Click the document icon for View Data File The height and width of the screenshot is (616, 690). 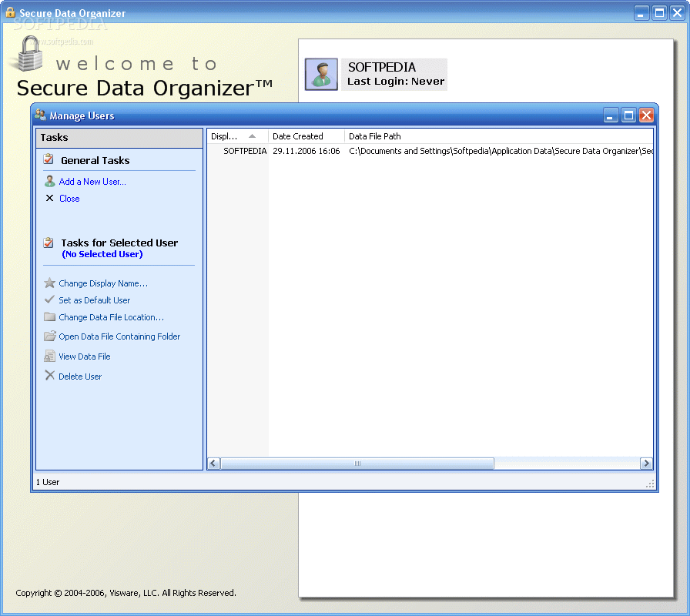tap(50, 356)
